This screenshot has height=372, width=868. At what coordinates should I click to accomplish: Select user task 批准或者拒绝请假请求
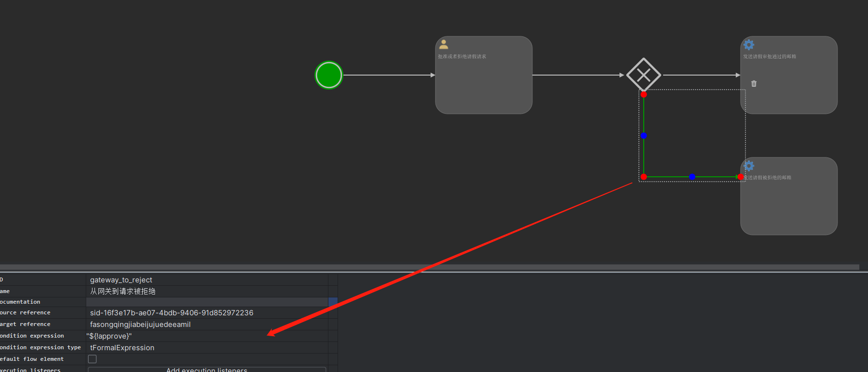click(484, 75)
